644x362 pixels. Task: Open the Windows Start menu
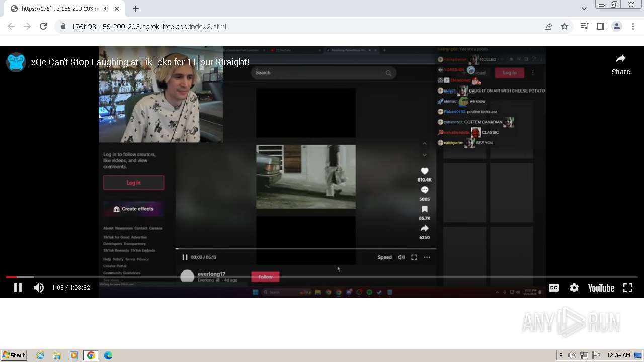click(x=14, y=355)
